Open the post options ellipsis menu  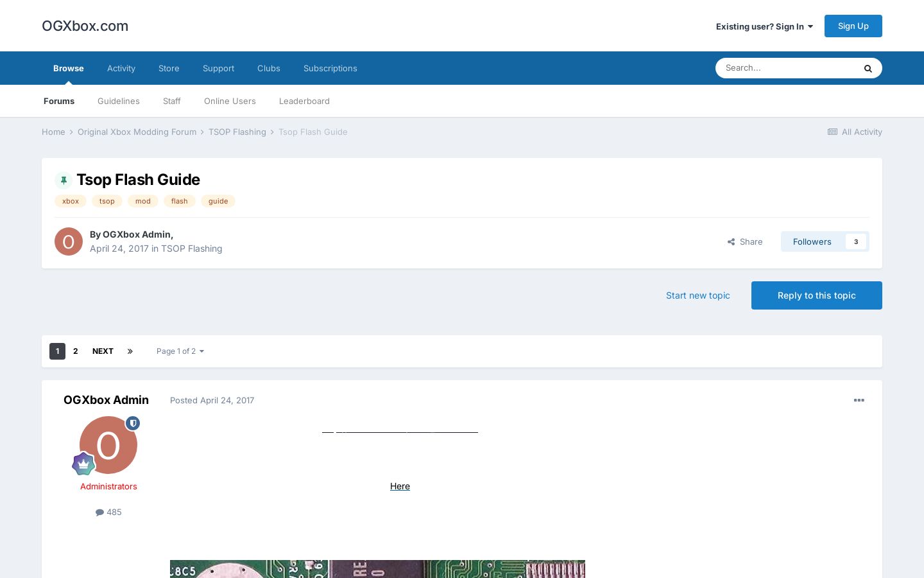859,400
